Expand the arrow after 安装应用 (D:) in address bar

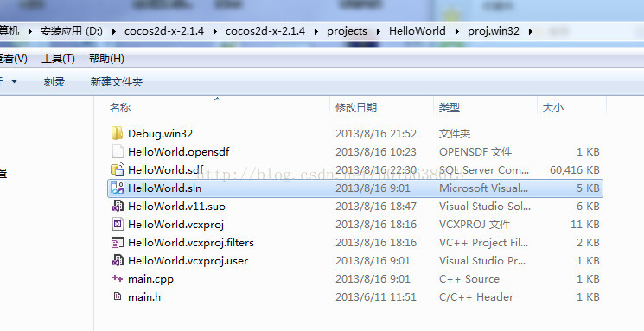click(x=113, y=31)
